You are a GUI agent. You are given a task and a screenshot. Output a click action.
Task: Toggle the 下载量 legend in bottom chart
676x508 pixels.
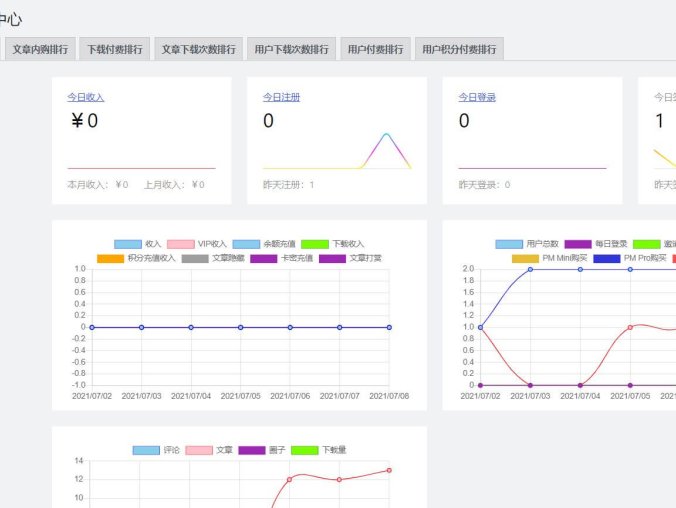pos(319,450)
